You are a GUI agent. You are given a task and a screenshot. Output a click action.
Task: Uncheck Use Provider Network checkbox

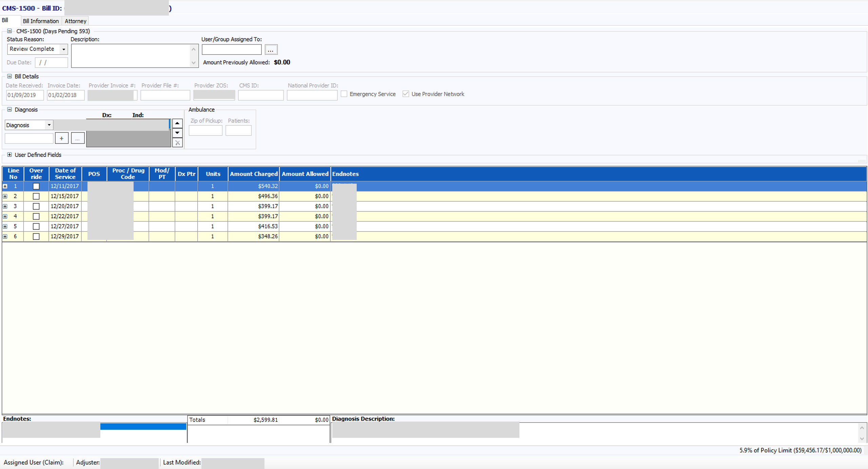[x=406, y=94]
